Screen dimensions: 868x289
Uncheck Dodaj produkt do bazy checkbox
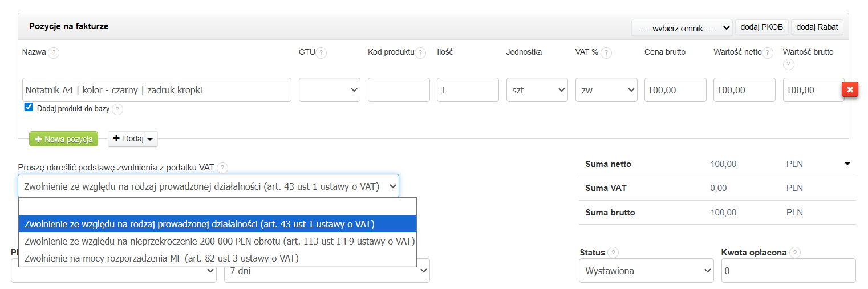point(29,107)
